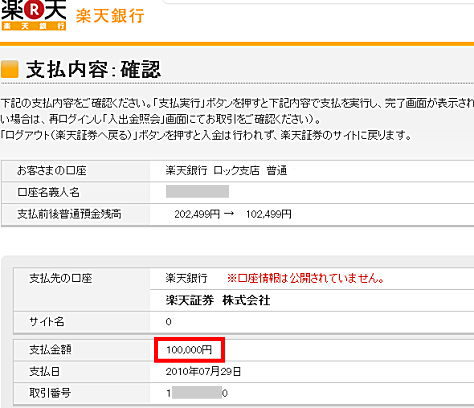Viewport: 474px width, 408px height.
Task: Click the 取引番号 label
Action: 50,393
